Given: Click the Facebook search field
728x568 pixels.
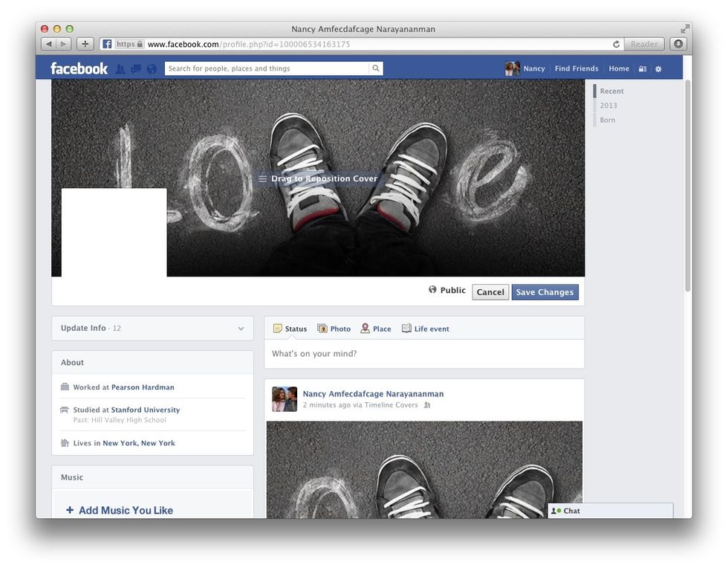Looking at the screenshot, I should tap(267, 68).
